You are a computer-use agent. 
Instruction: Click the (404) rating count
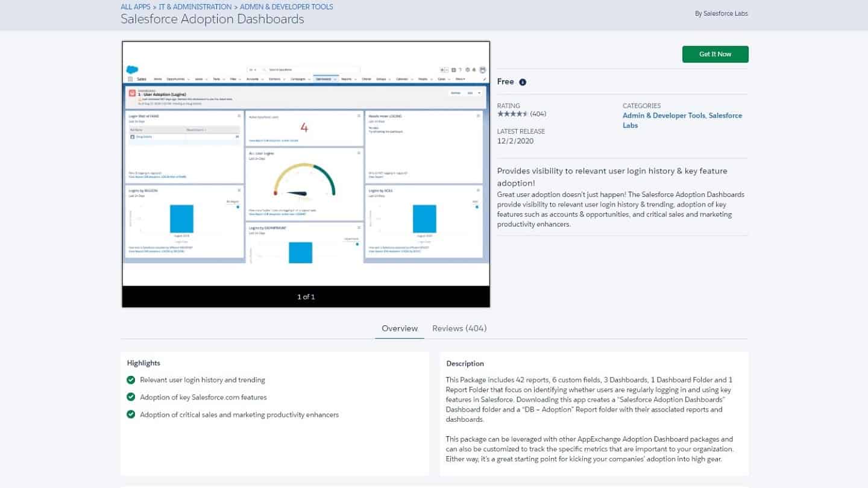tap(538, 113)
